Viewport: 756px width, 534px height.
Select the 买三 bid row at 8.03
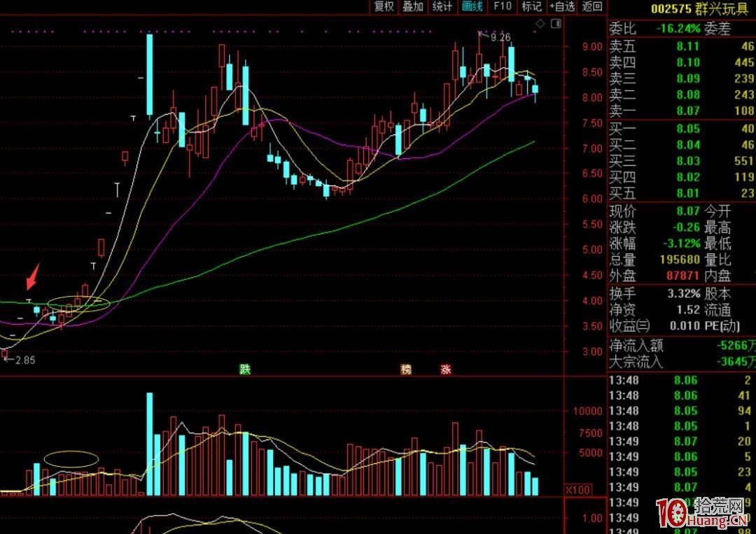tap(681, 161)
